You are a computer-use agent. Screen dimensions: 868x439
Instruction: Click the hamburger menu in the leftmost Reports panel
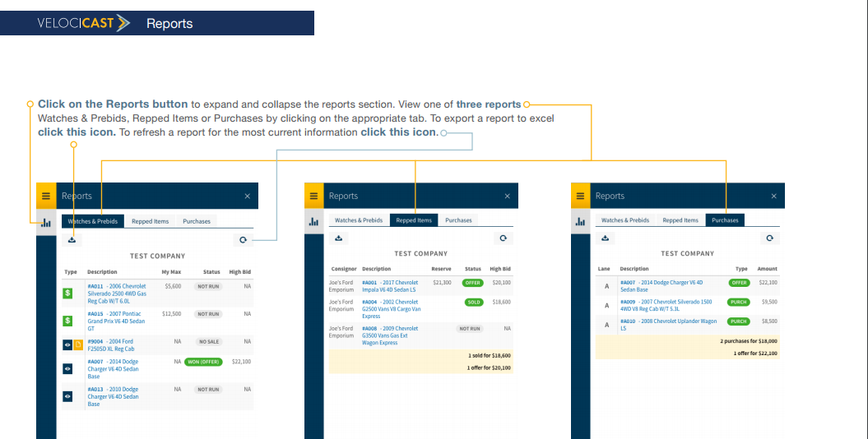[46, 196]
